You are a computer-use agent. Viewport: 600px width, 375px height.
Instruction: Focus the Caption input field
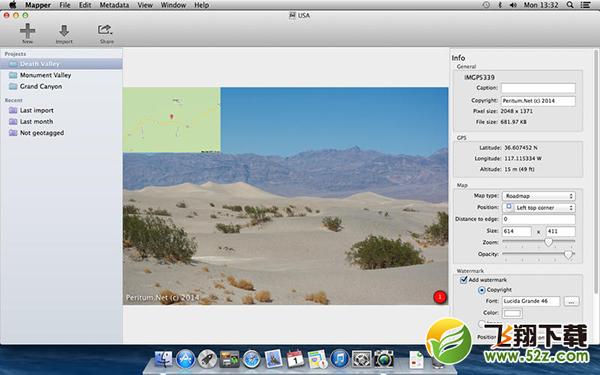(x=538, y=88)
